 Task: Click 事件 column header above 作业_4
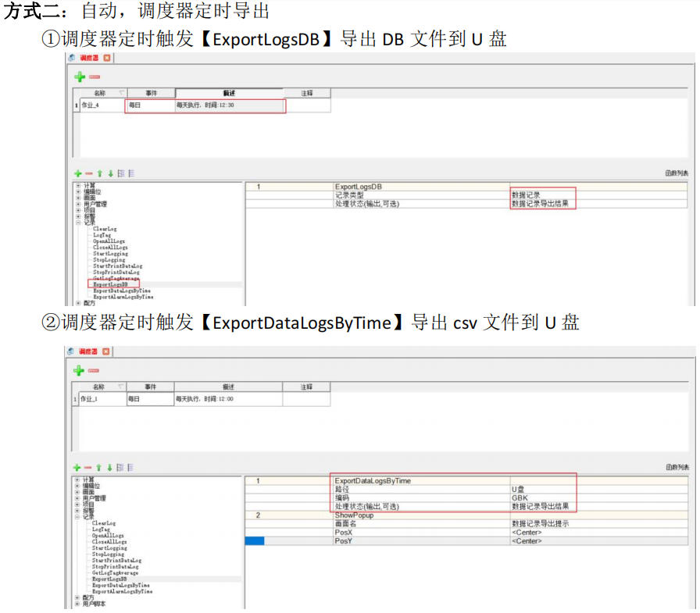coord(152,93)
